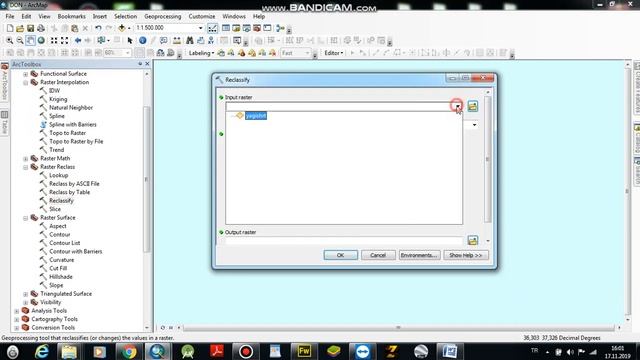Viewport: 640px width, 360px height.
Task: Open the Find binoculars tool
Action: pos(190,40)
